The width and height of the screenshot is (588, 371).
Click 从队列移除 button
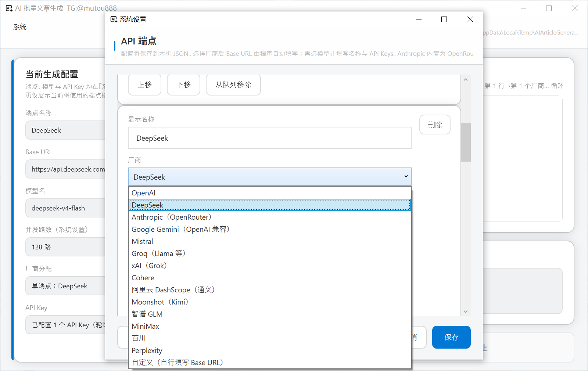(233, 85)
